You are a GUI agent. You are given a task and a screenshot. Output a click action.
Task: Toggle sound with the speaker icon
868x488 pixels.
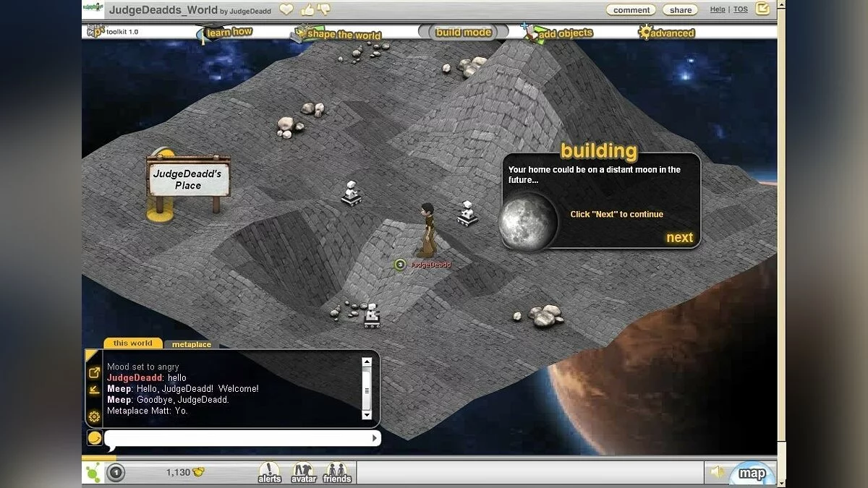click(716, 473)
